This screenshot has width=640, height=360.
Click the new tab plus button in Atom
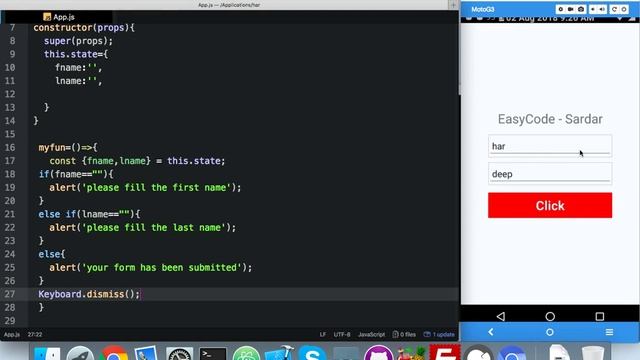pyautogui.click(x=453, y=5)
